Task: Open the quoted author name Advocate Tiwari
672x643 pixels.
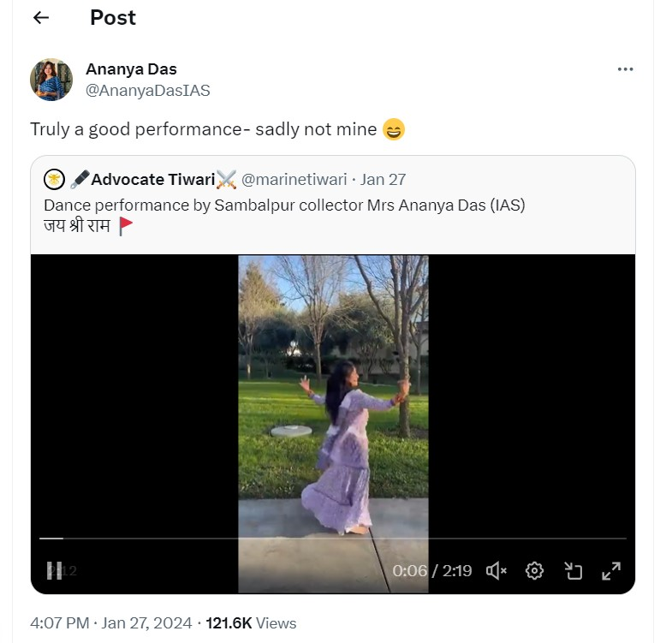Action: coord(152,179)
